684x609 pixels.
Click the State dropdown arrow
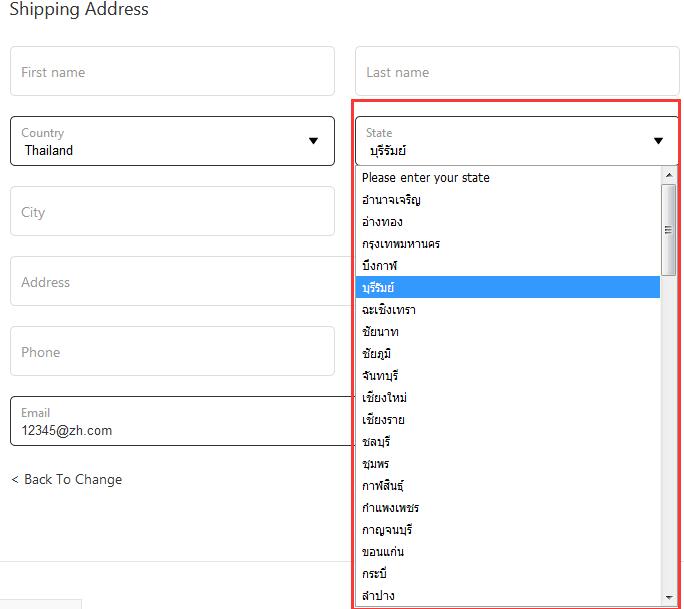[x=658, y=141]
